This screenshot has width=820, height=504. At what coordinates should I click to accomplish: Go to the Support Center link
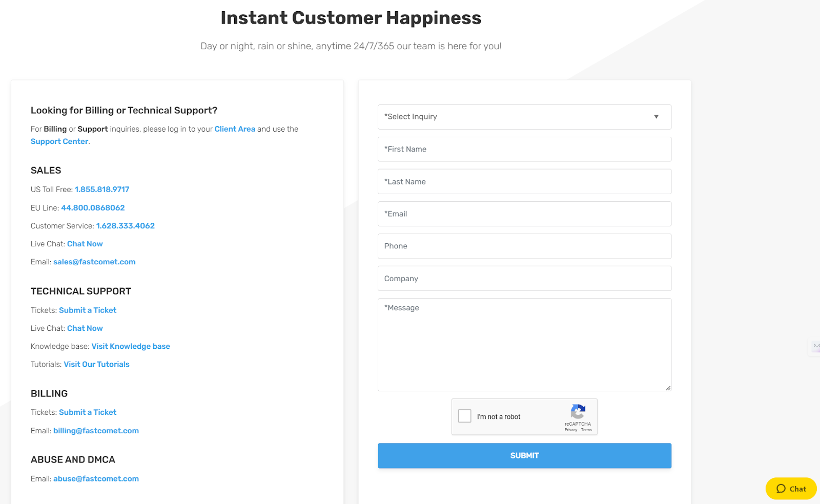pyautogui.click(x=59, y=141)
